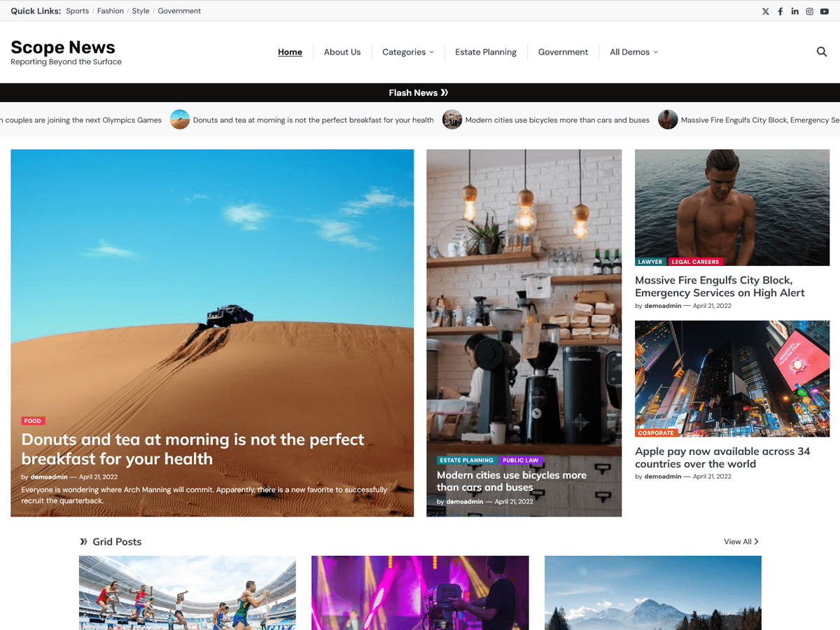840x630 pixels.
Task: Select Home in the navigation menu
Action: point(290,52)
